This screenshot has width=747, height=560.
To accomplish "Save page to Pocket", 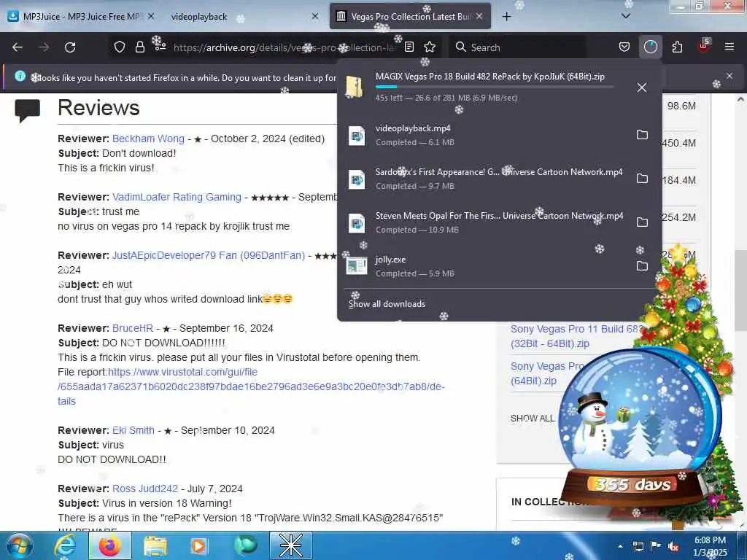I will pyautogui.click(x=624, y=47).
